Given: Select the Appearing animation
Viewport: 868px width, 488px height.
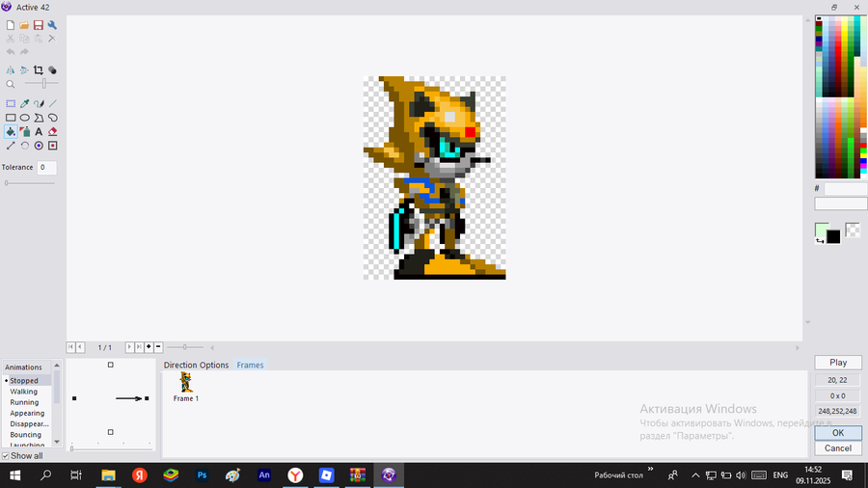Looking at the screenshot, I should pos(27,413).
